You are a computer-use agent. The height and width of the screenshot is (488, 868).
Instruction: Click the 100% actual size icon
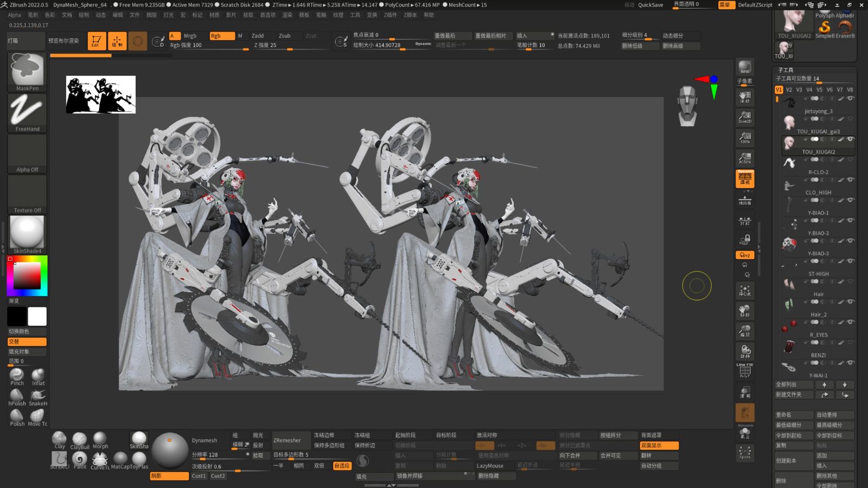point(745,138)
